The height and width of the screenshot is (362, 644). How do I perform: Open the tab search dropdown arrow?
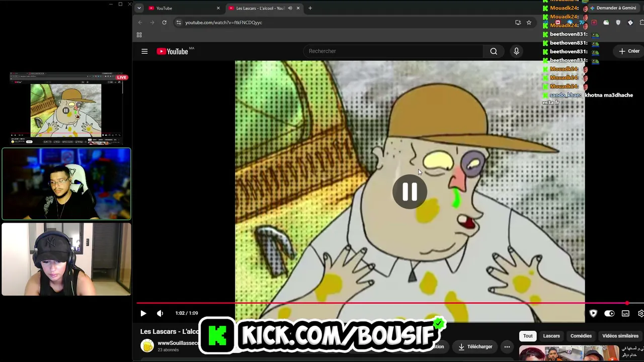(x=139, y=8)
